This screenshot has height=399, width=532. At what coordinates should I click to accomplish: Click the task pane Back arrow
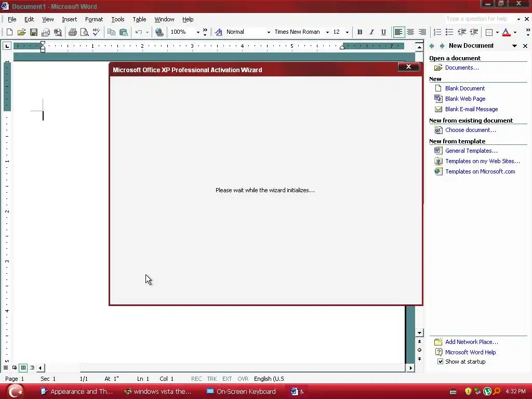[432, 46]
